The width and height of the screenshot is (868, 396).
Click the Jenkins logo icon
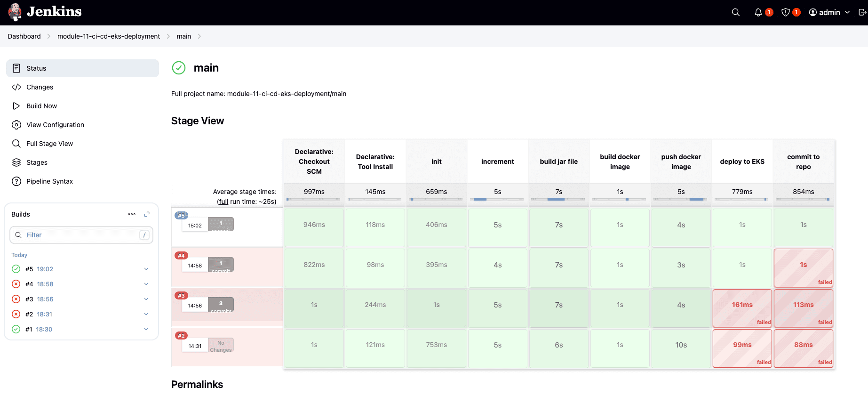(x=15, y=12)
